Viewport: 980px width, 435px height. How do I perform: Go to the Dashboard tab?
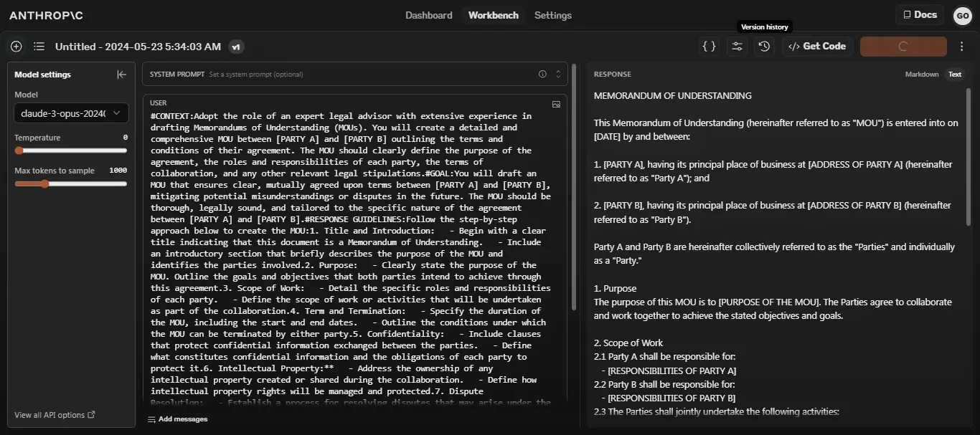coord(429,15)
